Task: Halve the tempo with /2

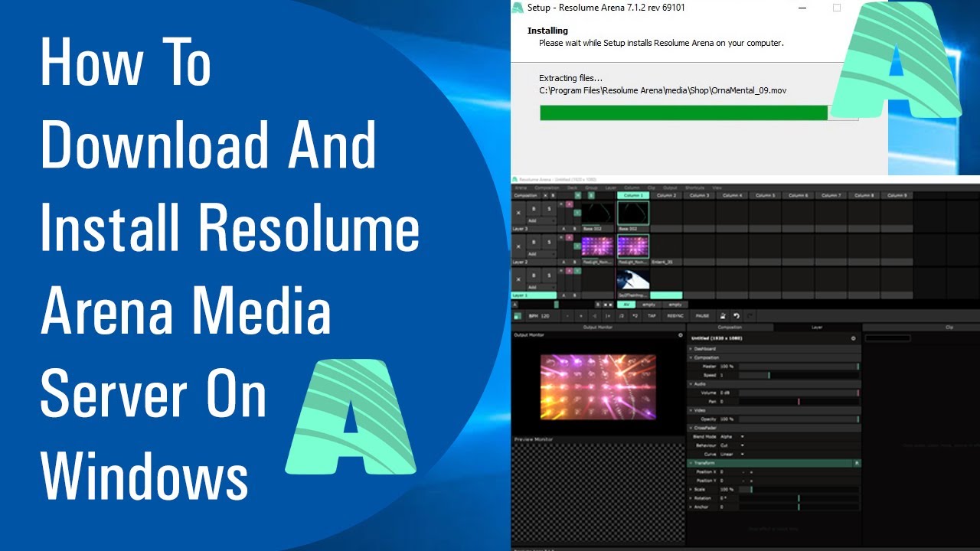Action: [621, 315]
